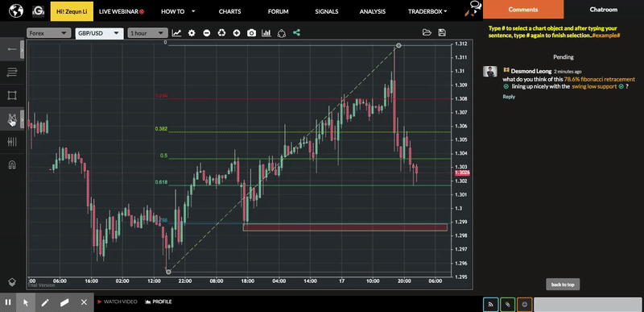Toggle the magnet snap tool
644x312 pixels.
pyautogui.click(x=12, y=165)
